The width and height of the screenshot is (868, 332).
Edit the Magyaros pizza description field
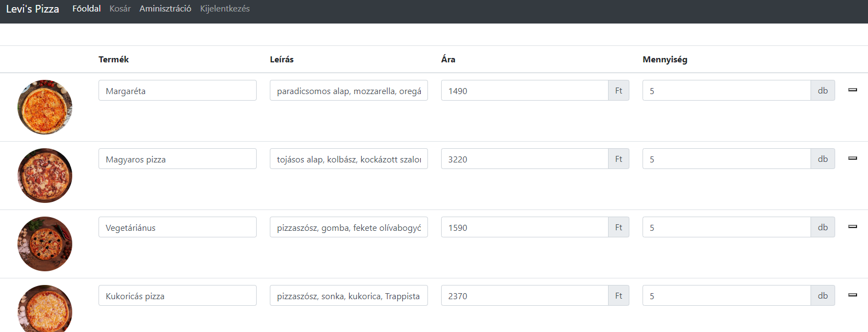pyautogui.click(x=349, y=159)
